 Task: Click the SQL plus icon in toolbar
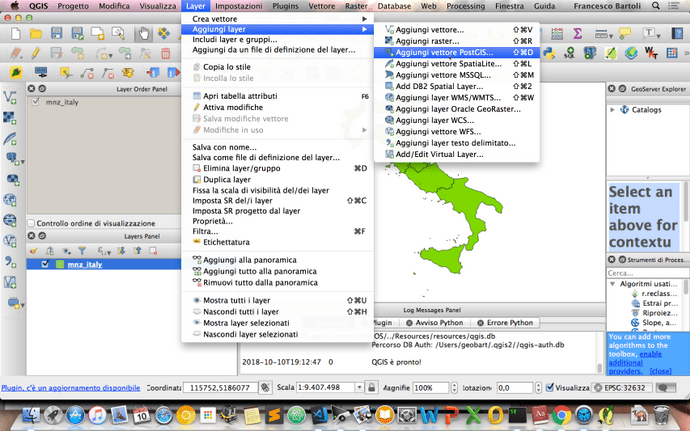point(569,53)
